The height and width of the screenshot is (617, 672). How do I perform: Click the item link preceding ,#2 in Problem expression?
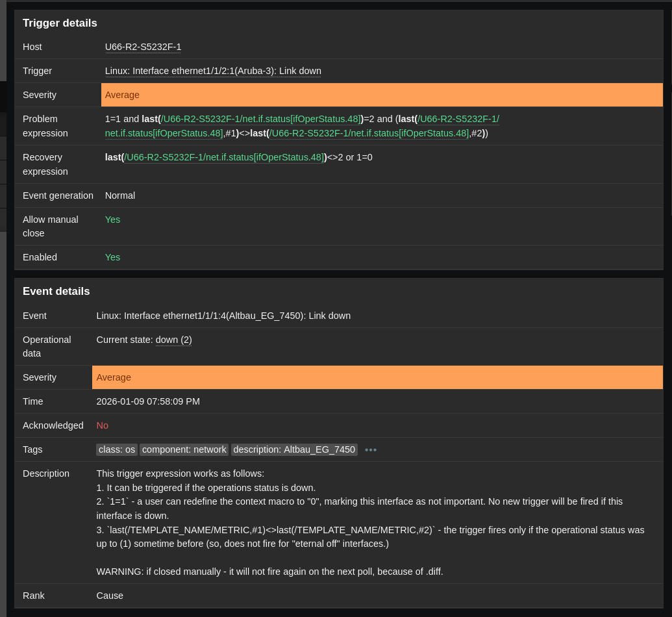[x=369, y=133]
